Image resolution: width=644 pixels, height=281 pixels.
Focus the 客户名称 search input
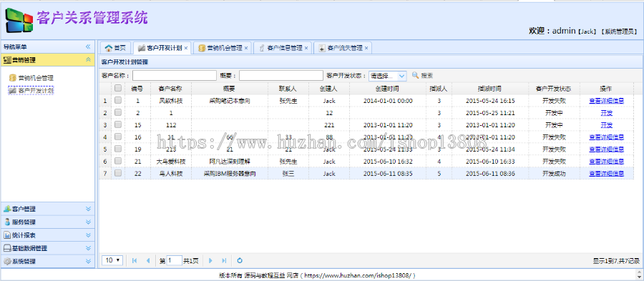174,76
